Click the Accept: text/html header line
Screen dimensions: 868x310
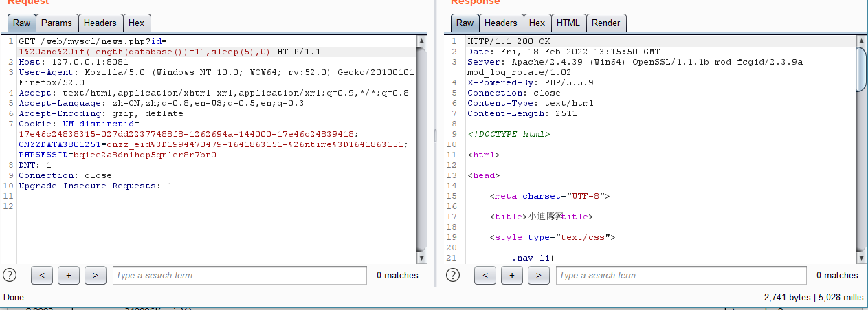(x=214, y=93)
